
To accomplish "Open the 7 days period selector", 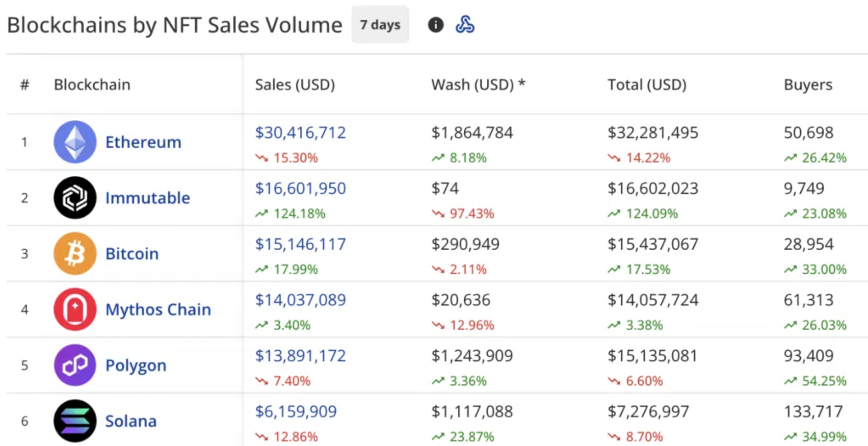I will click(x=380, y=25).
